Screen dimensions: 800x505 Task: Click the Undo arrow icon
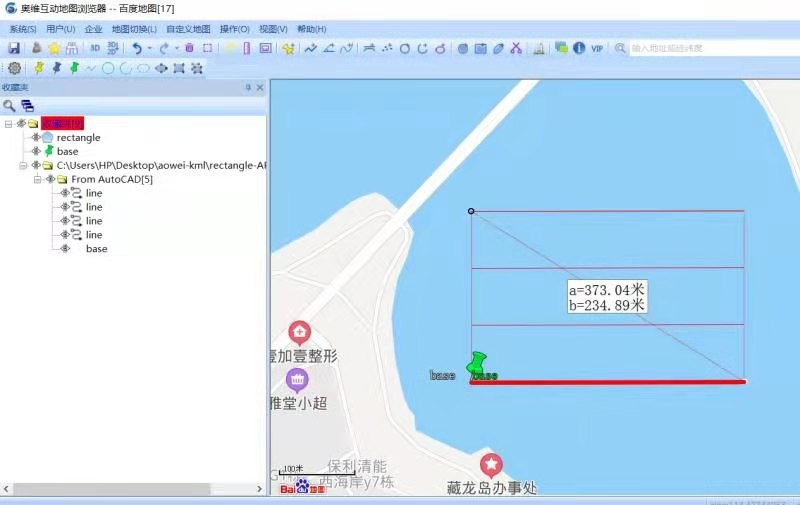pos(137,48)
